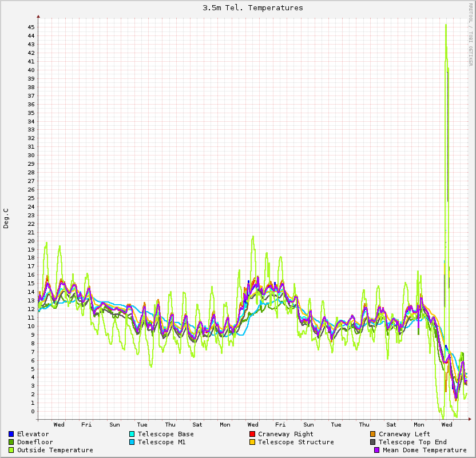Viewport: 476px width, 458px height.
Task: Click the "Deg.C" vertical axis label
Action: (6, 218)
